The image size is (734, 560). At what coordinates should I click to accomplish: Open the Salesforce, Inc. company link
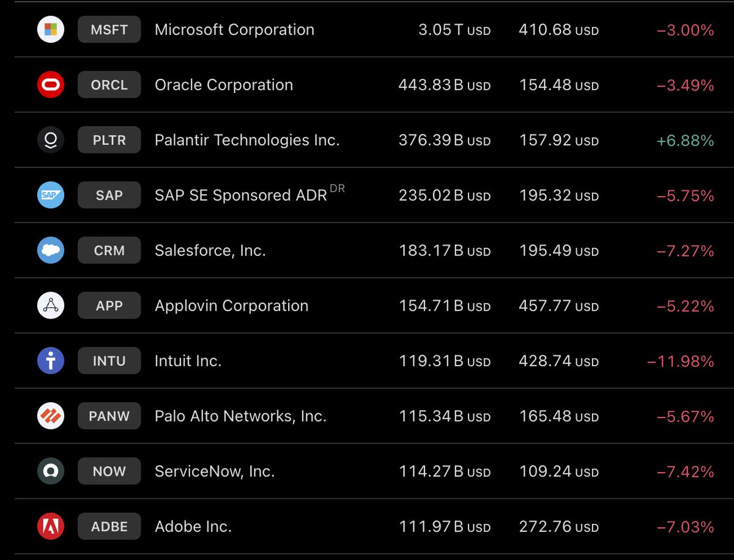[210, 251]
